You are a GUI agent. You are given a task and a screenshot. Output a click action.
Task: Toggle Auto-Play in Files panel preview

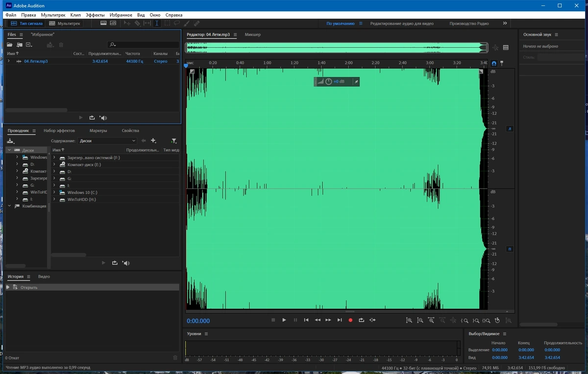(x=103, y=117)
